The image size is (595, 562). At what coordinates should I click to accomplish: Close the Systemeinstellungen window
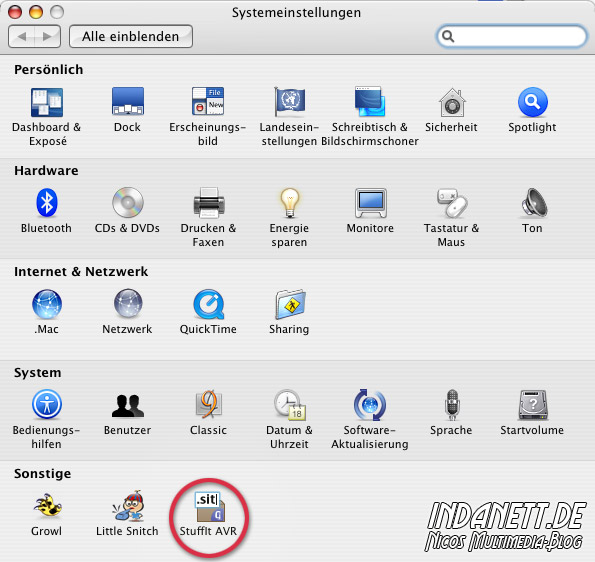pos(15,12)
